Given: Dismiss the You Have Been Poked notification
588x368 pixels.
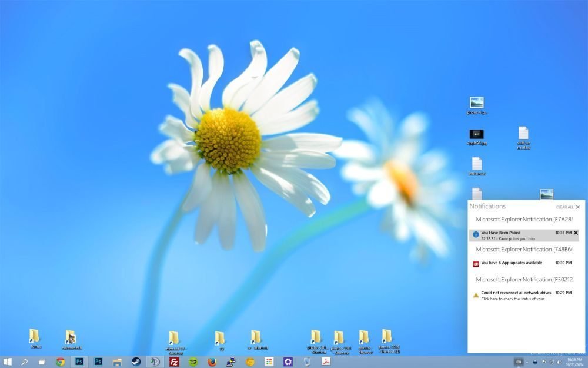Looking at the screenshot, I should [x=576, y=233].
